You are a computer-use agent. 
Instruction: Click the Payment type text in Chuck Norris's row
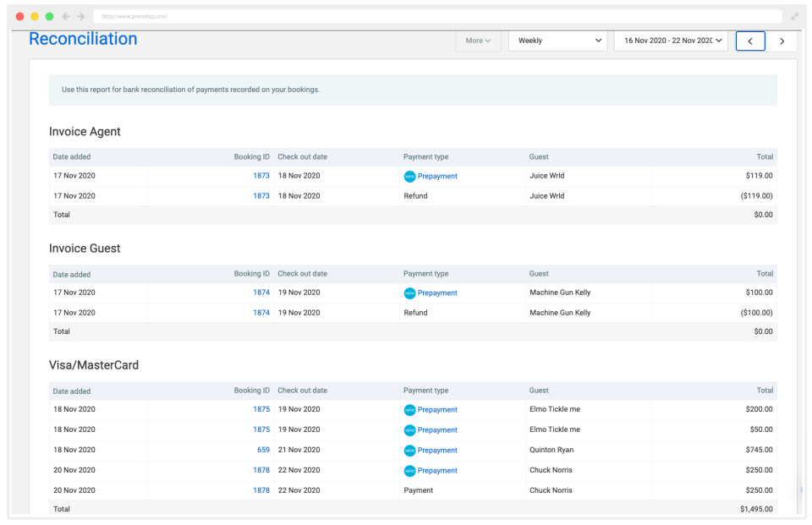(419, 491)
